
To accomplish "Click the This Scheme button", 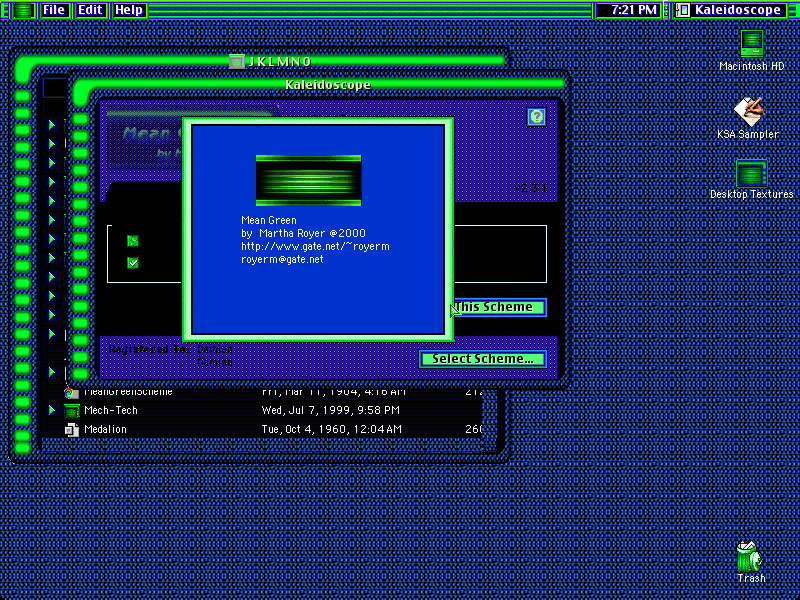I will click(x=499, y=307).
